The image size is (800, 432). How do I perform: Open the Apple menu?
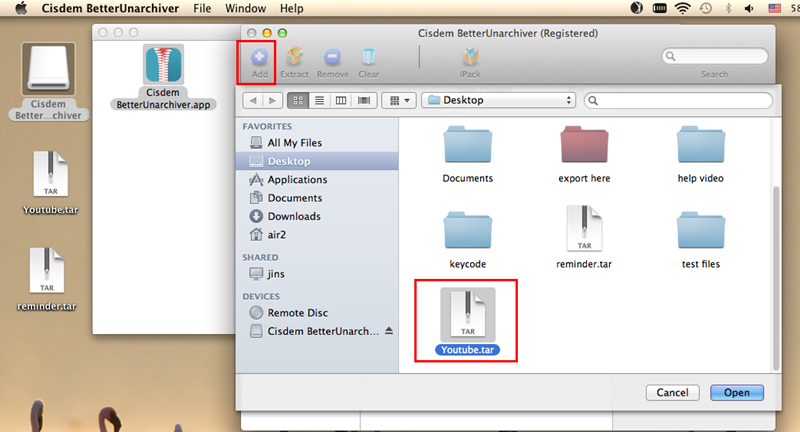click(x=21, y=8)
